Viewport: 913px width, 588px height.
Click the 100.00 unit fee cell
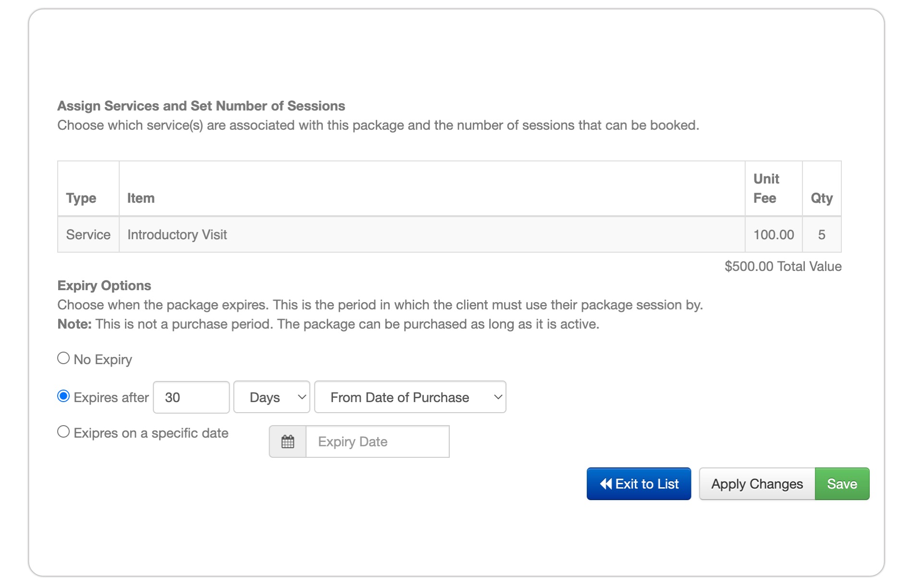pyautogui.click(x=774, y=234)
